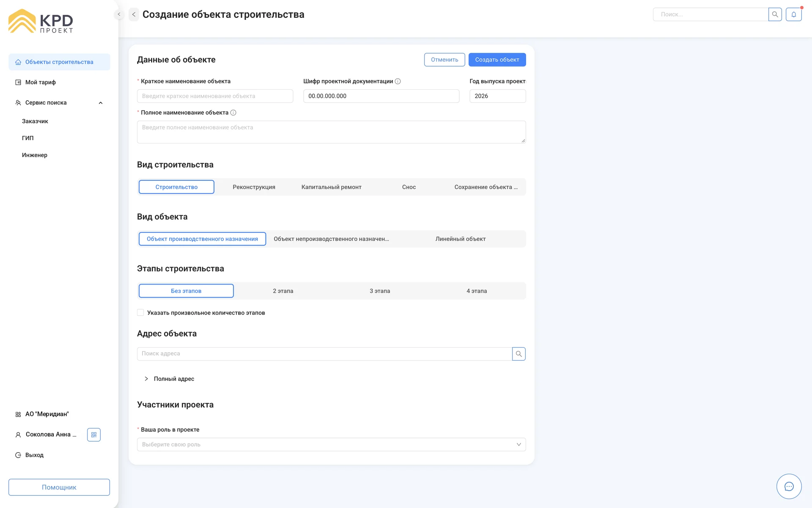Show info for Шифр проектной документации
The height and width of the screenshot is (508, 812).
(x=398, y=81)
